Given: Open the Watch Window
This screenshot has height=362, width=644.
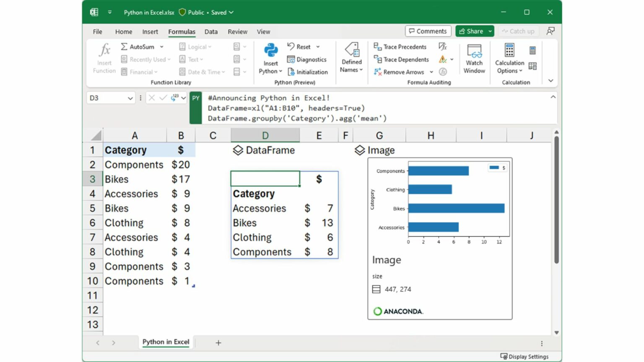Looking at the screenshot, I should (x=474, y=59).
